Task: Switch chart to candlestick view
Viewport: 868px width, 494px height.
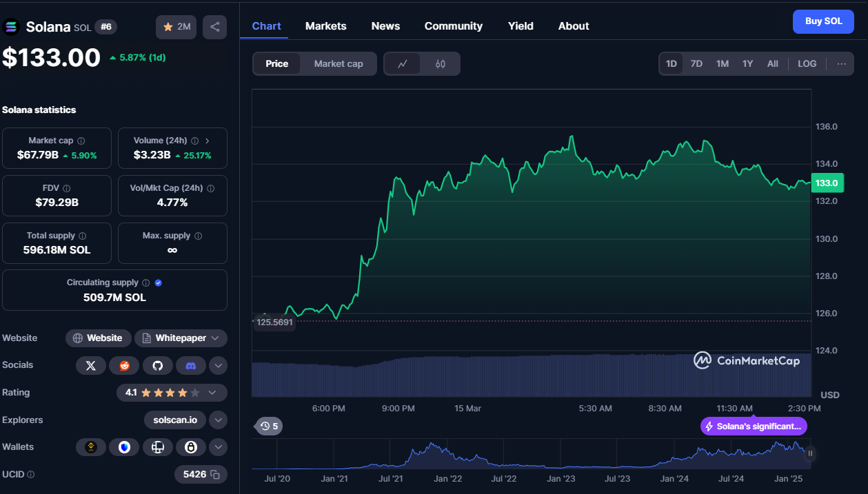Action: (441, 64)
